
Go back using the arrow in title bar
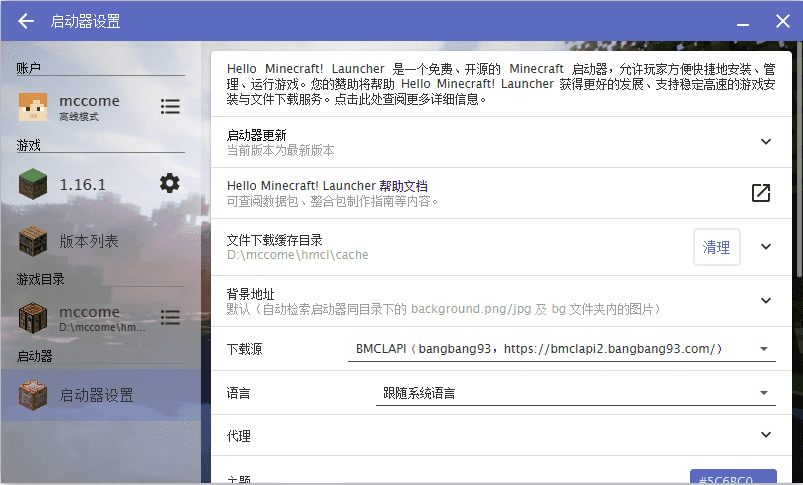pos(26,21)
